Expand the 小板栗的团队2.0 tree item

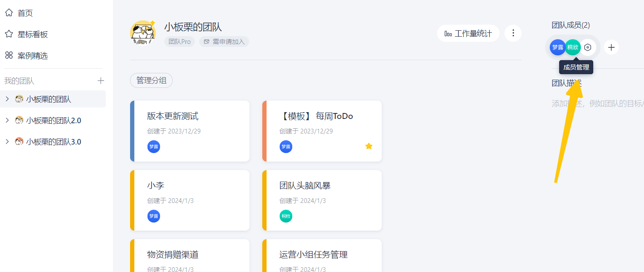[7, 120]
